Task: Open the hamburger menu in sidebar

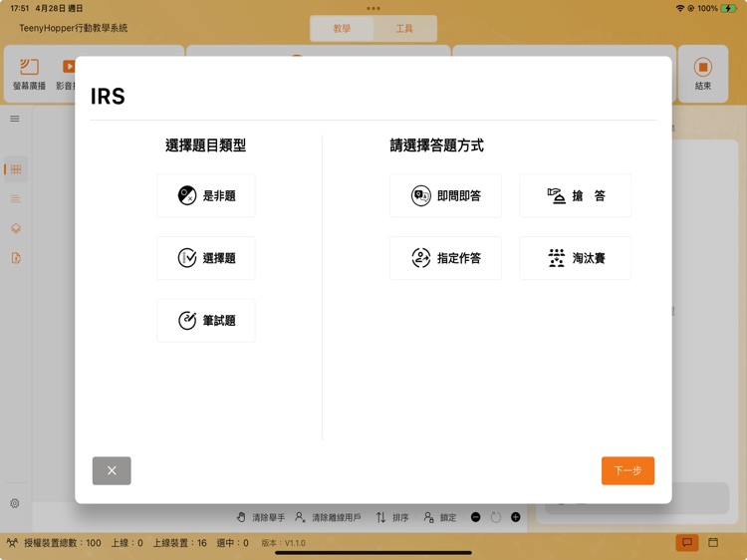Action: [15, 119]
